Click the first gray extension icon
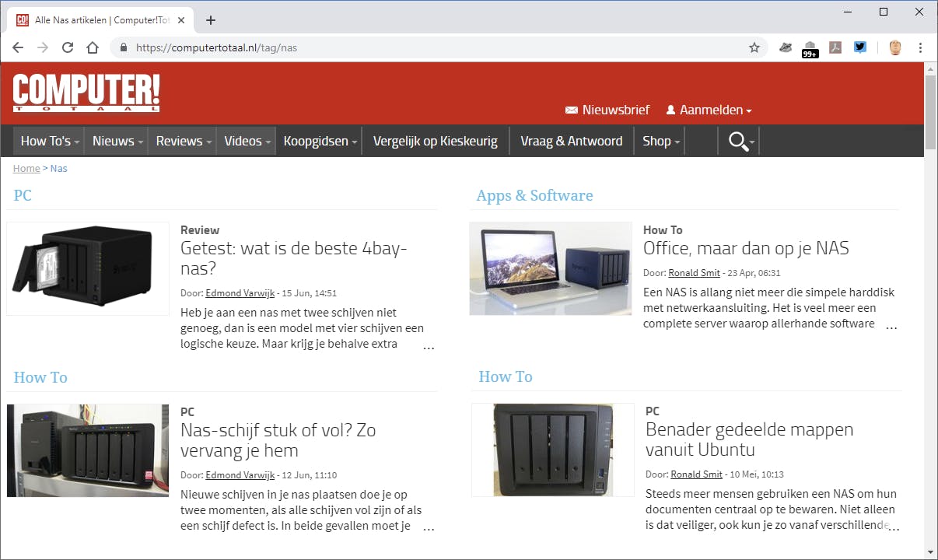The width and height of the screenshot is (938, 560). pos(786,47)
